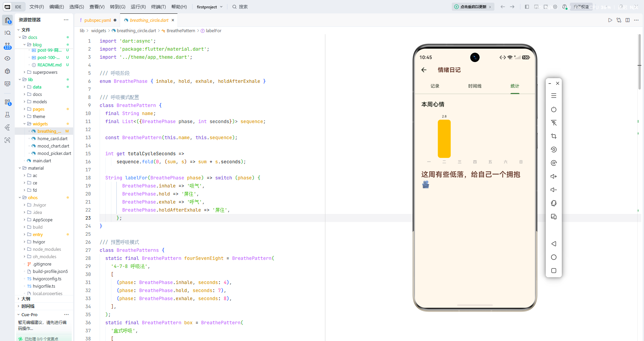
Task: Switch to the pubspec.yaml editor tab
Action: tap(97, 20)
